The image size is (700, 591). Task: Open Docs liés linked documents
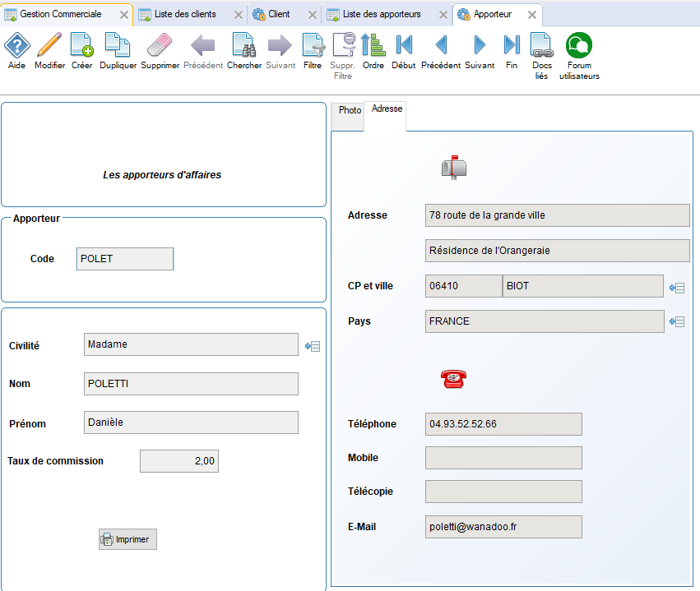542,45
